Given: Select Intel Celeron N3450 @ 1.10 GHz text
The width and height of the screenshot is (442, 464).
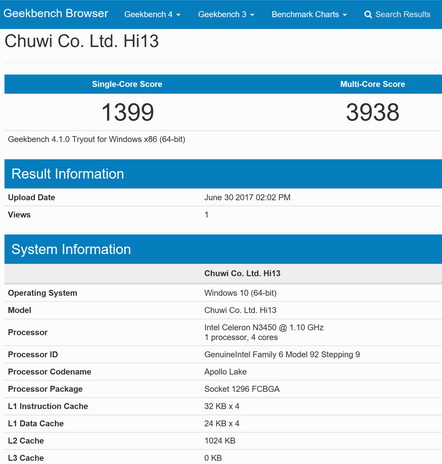Looking at the screenshot, I should coord(264,327).
